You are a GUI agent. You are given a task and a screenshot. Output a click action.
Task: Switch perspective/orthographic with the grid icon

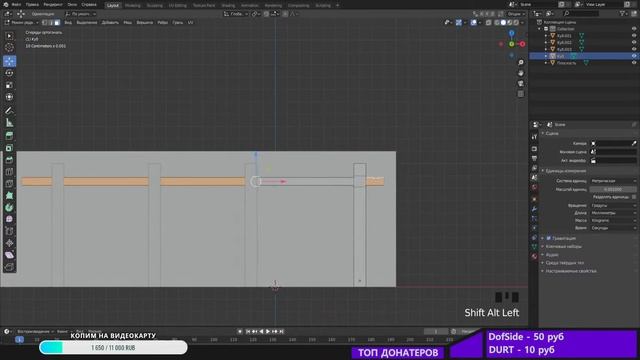coord(521,94)
